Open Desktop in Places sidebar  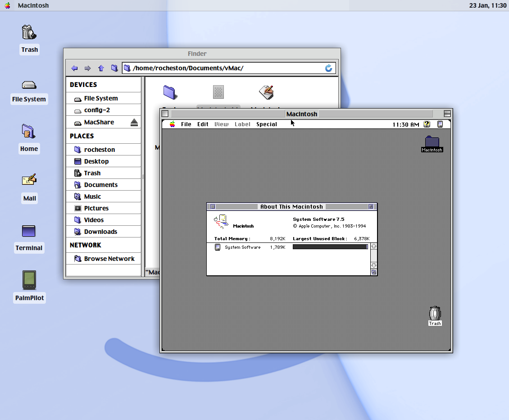(103, 161)
